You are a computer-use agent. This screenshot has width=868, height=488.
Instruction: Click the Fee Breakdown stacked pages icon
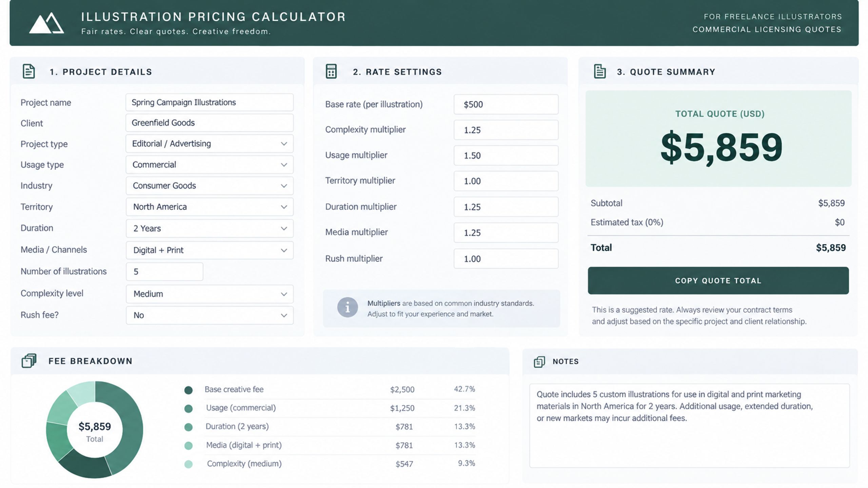pos(29,361)
